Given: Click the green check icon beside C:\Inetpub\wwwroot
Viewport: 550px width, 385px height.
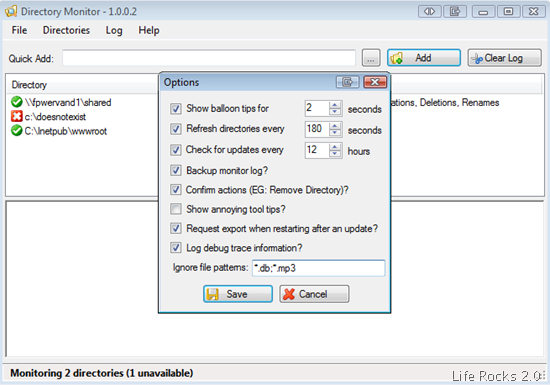Looking at the screenshot, I should pyautogui.click(x=16, y=130).
